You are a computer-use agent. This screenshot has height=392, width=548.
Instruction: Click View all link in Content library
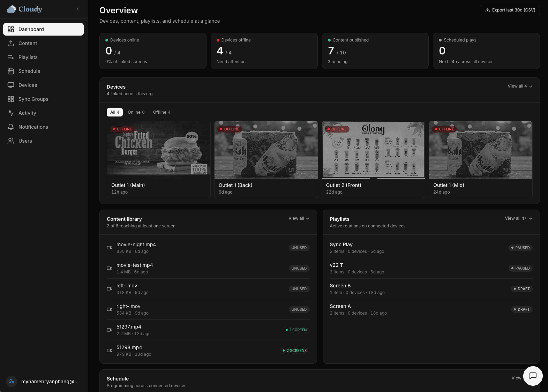(299, 218)
